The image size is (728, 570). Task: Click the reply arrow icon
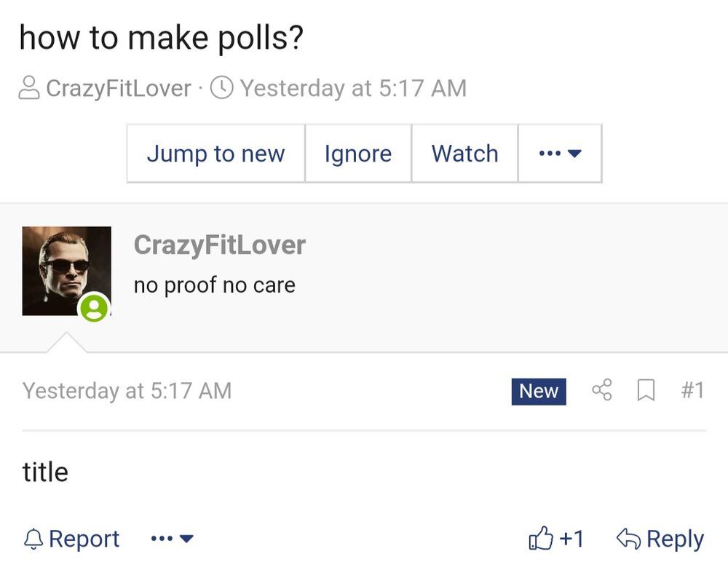[x=628, y=539]
